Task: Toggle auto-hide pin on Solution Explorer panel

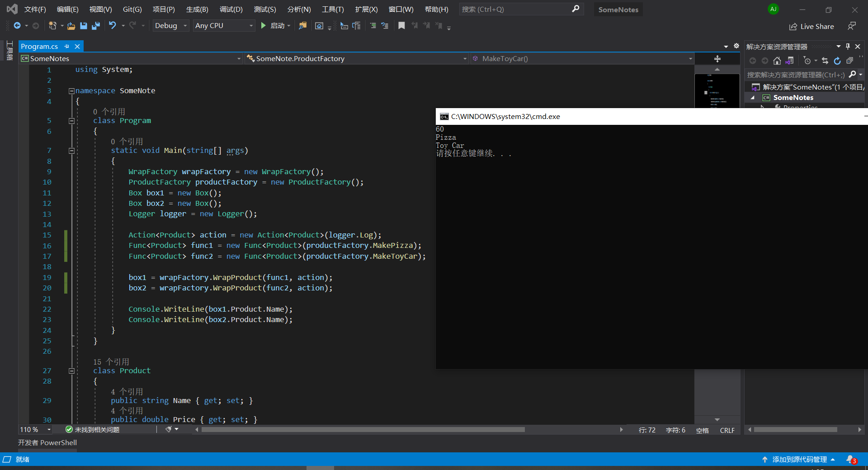Action: [848, 46]
